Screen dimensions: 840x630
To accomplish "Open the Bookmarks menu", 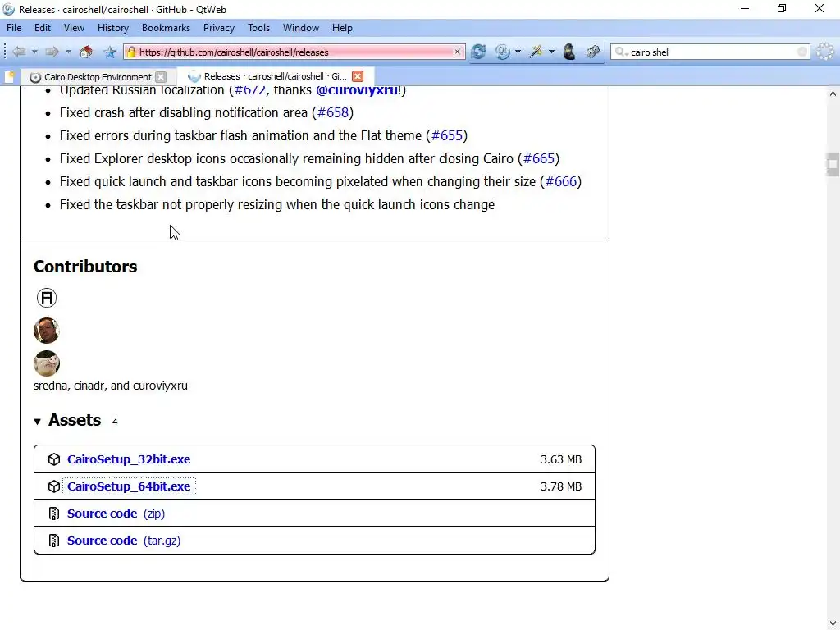I will pos(166,28).
